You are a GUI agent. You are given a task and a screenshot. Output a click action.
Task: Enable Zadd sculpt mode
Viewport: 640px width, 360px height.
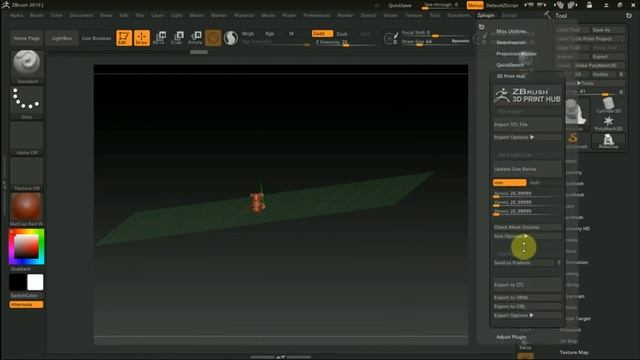click(322, 33)
